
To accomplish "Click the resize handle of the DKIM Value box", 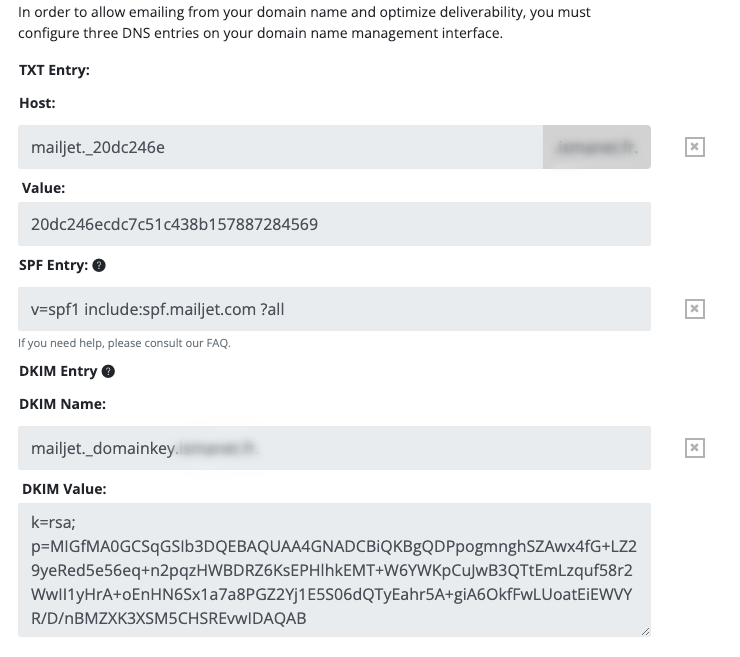I will [646, 632].
